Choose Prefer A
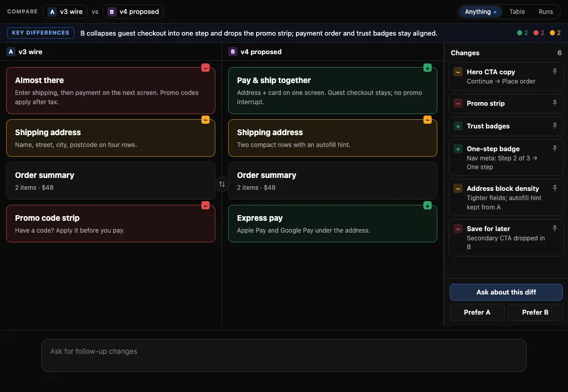Screen dimensions: 568x392 click(477, 313)
